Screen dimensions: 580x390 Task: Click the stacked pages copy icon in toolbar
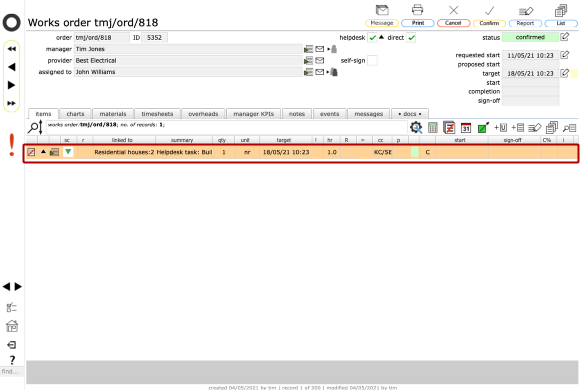tap(552, 128)
